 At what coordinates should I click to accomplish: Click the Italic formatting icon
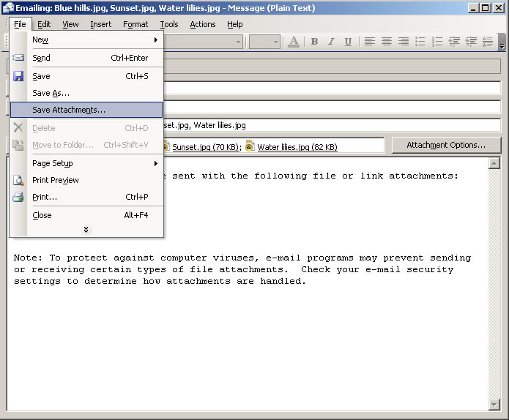[331, 42]
